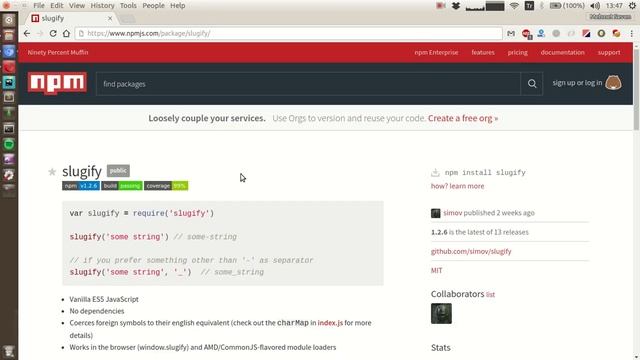The image size is (640, 360).
Task: Click the wombat avatar beside log in
Action: pyautogui.click(x=613, y=83)
